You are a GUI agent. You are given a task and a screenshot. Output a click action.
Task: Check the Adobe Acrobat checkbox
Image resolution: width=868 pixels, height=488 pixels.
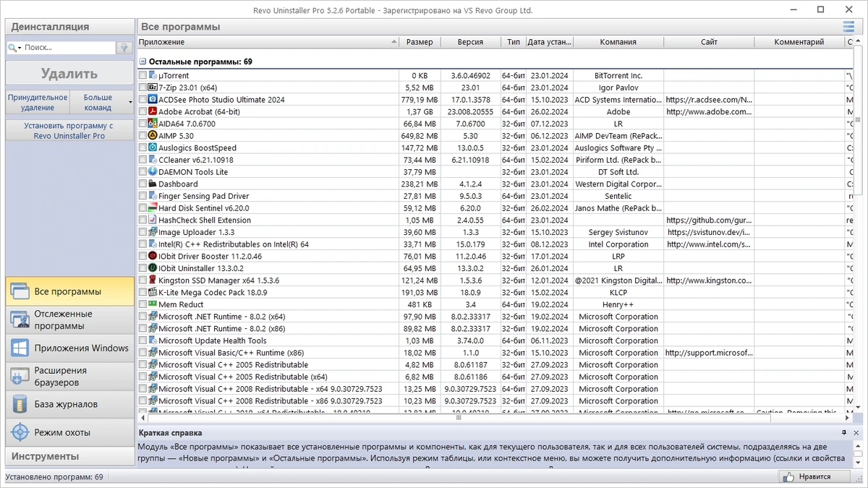[142, 111]
